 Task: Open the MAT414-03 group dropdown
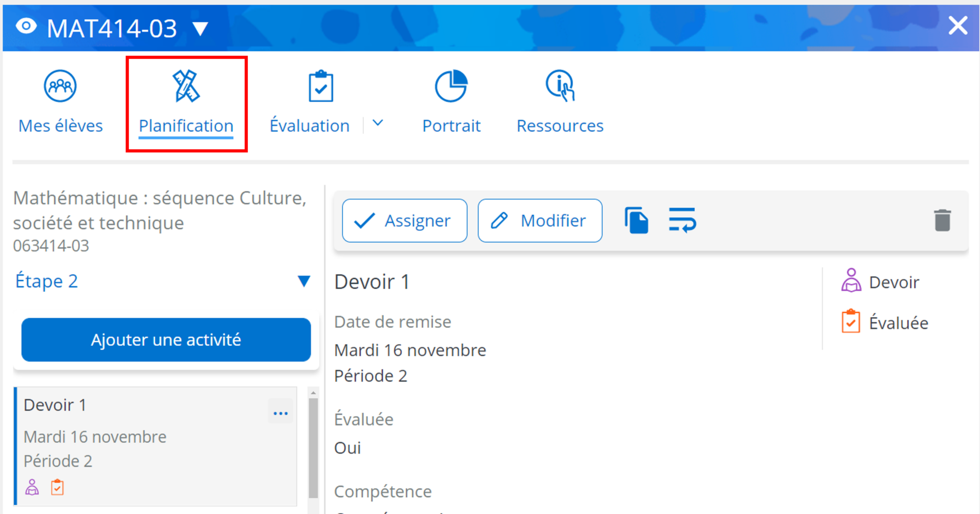200,29
